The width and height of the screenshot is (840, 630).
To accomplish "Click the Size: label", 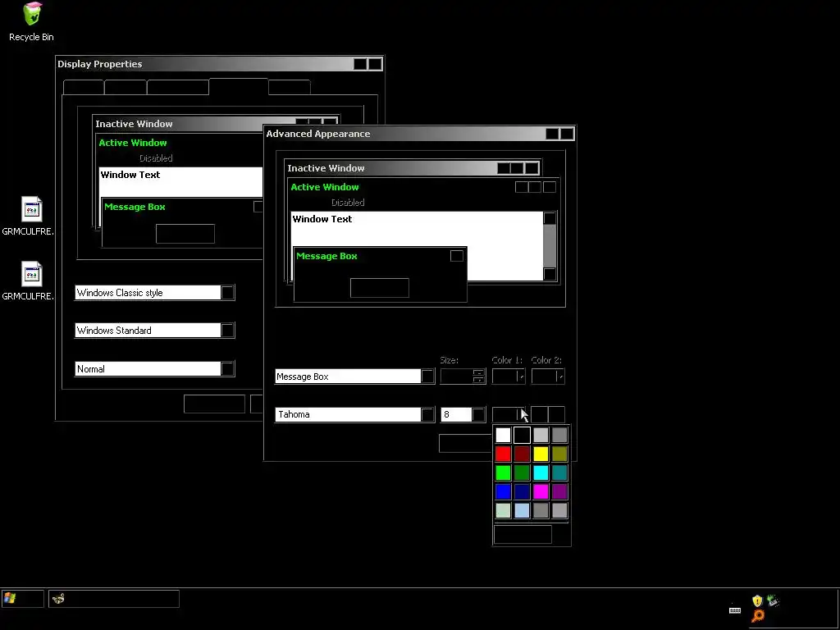I will click(x=449, y=360).
